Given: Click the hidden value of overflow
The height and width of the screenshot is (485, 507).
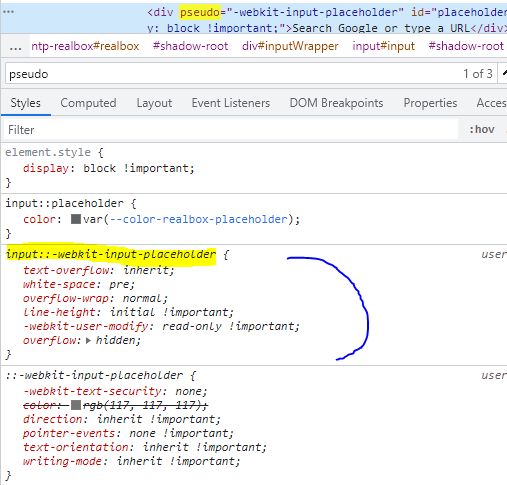Looking at the screenshot, I should [116, 340].
